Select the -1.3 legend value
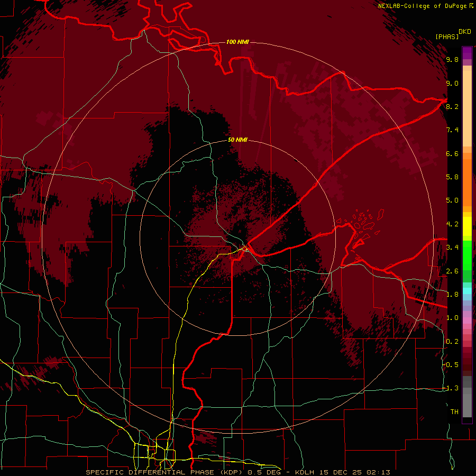This screenshot has width=476, height=476. pos(451,388)
